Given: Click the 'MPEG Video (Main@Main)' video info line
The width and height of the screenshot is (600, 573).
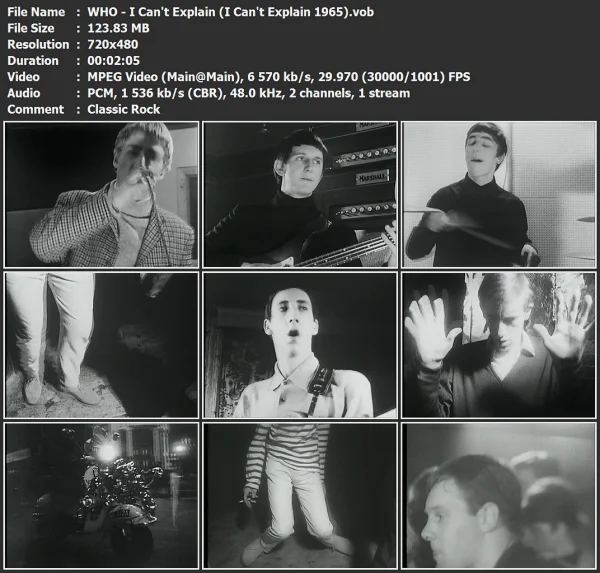Looking at the screenshot, I should coord(279,77).
